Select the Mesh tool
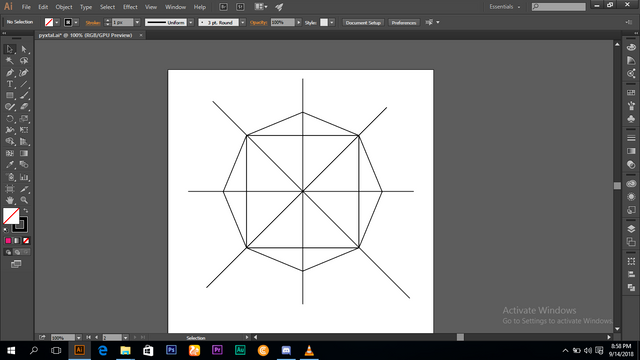 click(10, 153)
